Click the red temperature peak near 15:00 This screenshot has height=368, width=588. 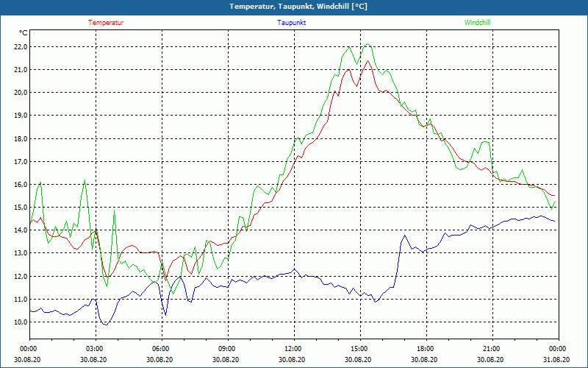coord(368,61)
